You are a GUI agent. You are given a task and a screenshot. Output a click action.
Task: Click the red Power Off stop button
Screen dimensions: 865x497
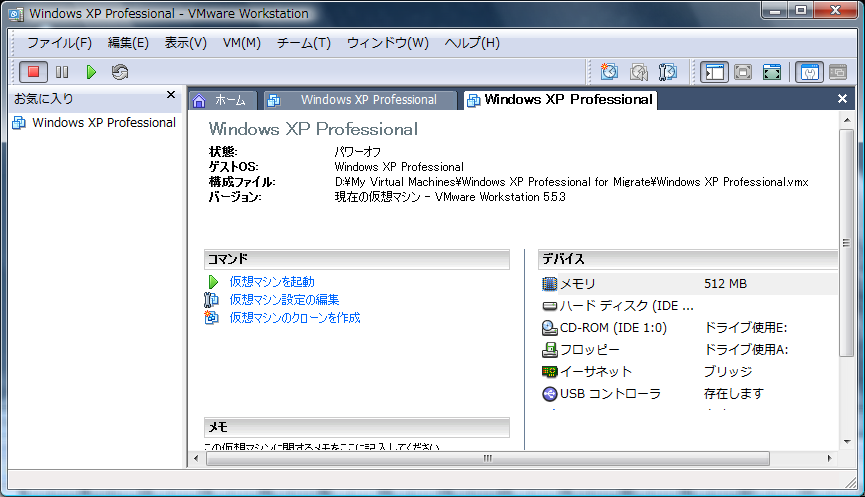click(x=33, y=72)
